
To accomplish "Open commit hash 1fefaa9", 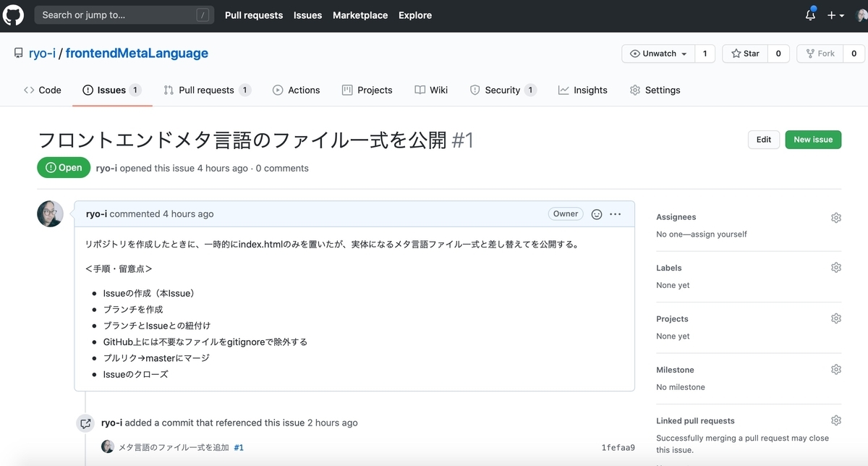I will point(618,448).
